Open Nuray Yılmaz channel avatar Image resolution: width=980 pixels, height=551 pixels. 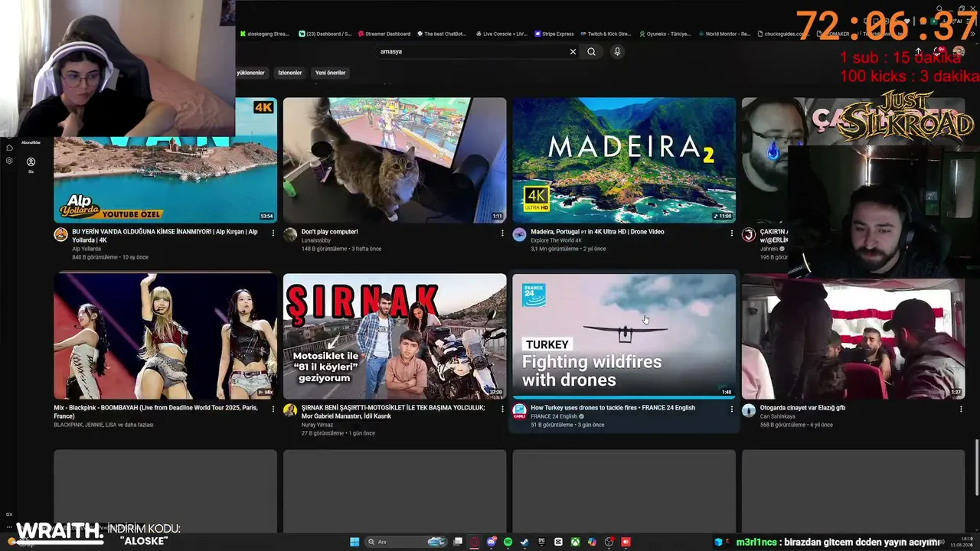pos(290,410)
